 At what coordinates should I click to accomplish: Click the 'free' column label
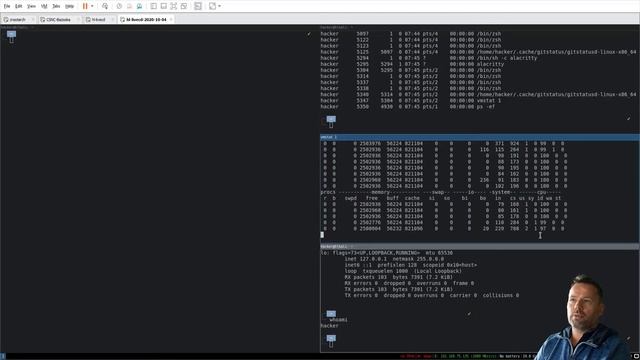[x=371, y=198]
